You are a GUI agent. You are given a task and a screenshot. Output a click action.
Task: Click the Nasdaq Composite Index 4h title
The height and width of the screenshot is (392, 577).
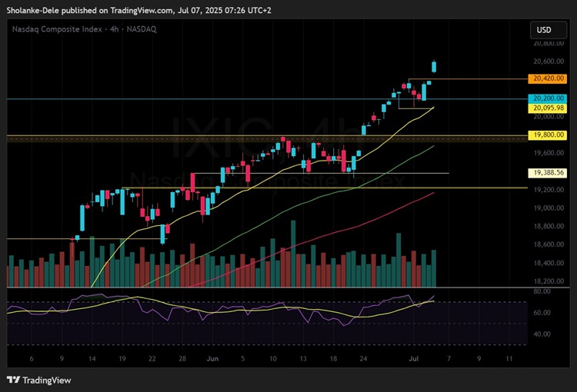pyautogui.click(x=85, y=29)
